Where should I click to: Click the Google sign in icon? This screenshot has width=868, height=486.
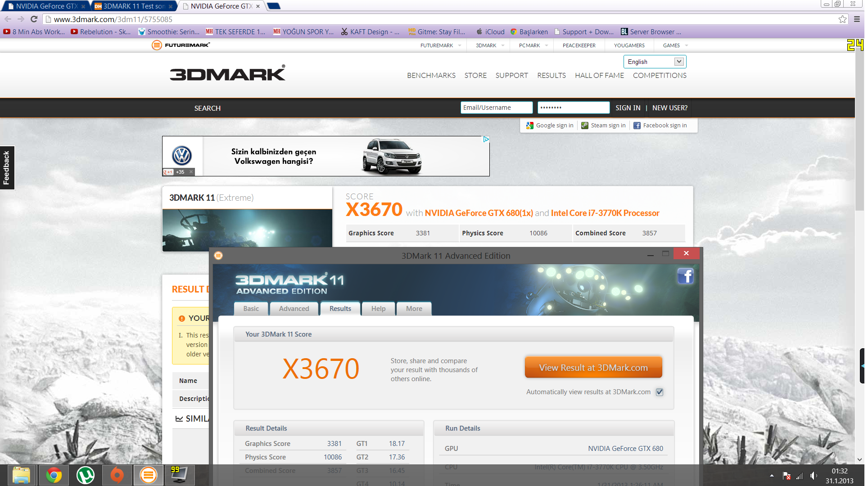(528, 126)
